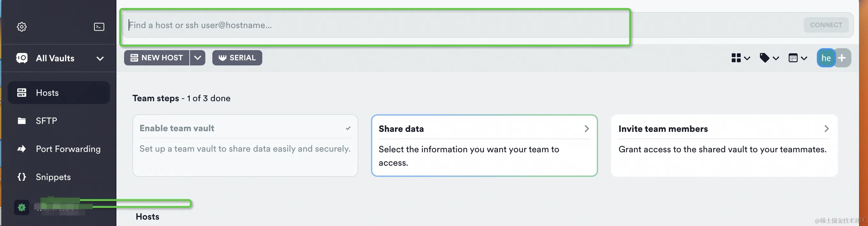The height and width of the screenshot is (226, 868).
Task: Click the Hosts server icon in the sidebar
Action: click(21, 93)
